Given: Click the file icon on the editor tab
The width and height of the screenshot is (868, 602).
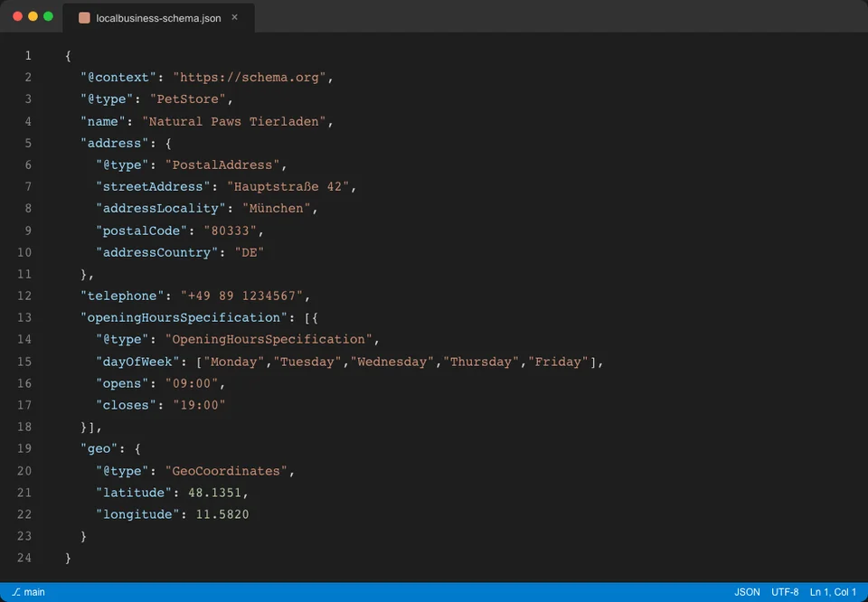Looking at the screenshot, I should click(84, 17).
